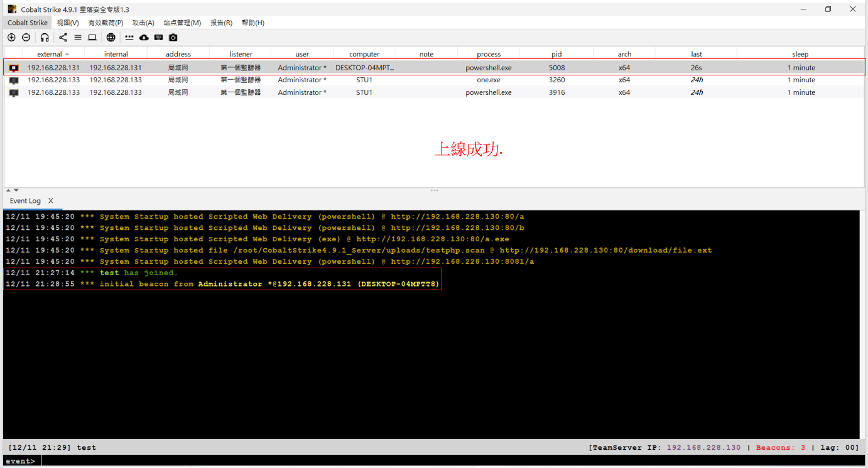Select pid 5008 cell
Image resolution: width=868 pixels, height=468 pixels.
coord(556,68)
